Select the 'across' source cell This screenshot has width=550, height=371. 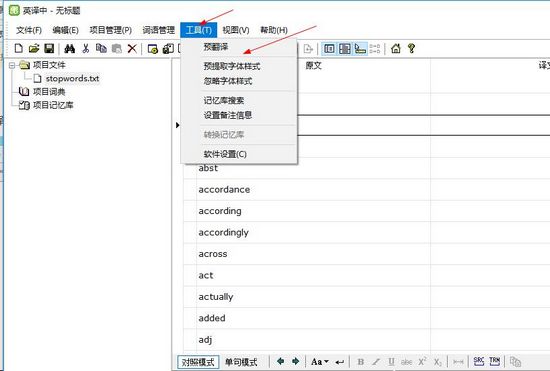[313, 254]
